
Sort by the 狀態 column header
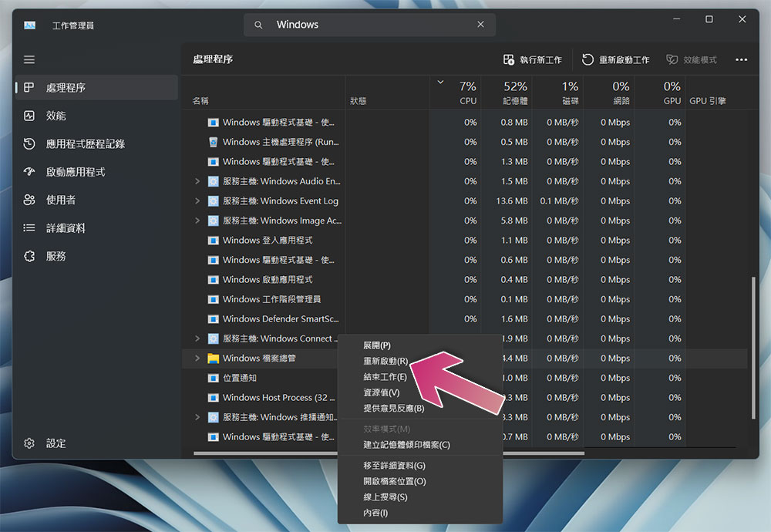coord(358,101)
